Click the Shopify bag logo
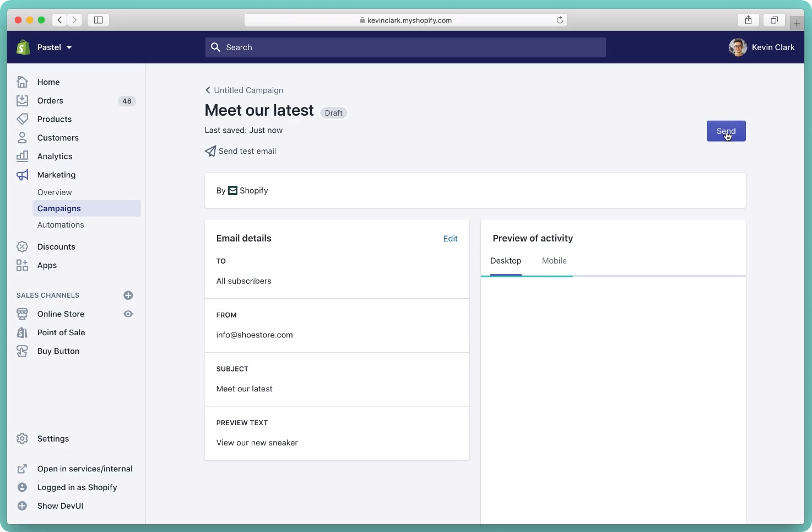 [x=23, y=47]
